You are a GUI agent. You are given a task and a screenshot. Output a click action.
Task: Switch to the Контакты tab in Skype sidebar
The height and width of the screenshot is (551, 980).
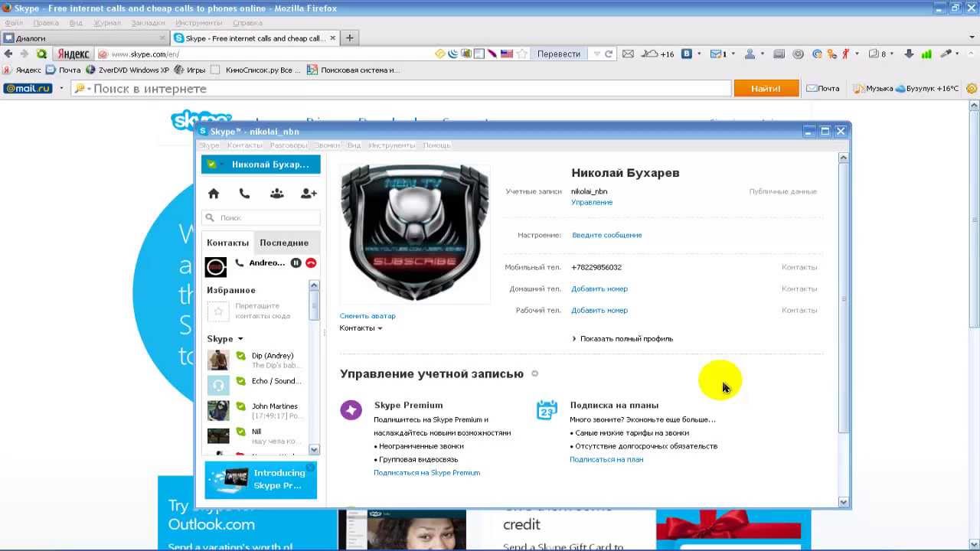coord(227,243)
